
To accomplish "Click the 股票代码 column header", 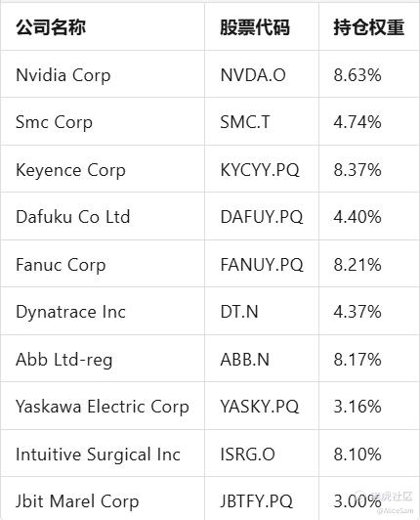I will coord(255,26).
